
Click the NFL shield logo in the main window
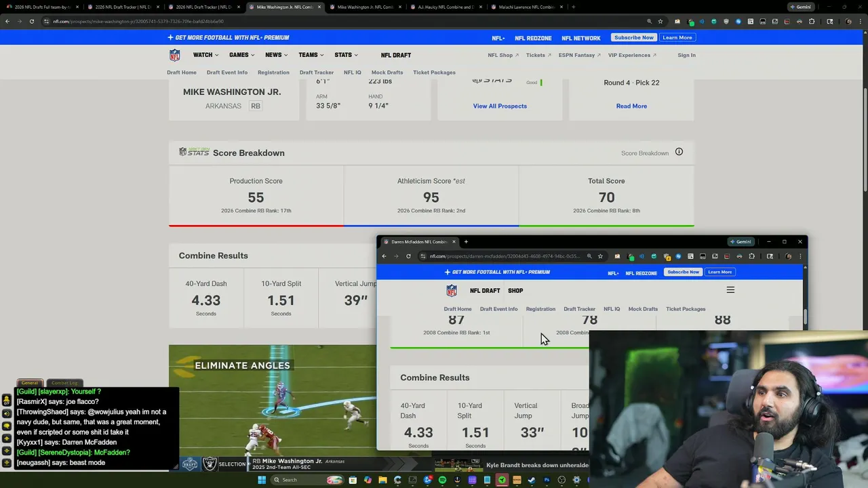pos(174,55)
